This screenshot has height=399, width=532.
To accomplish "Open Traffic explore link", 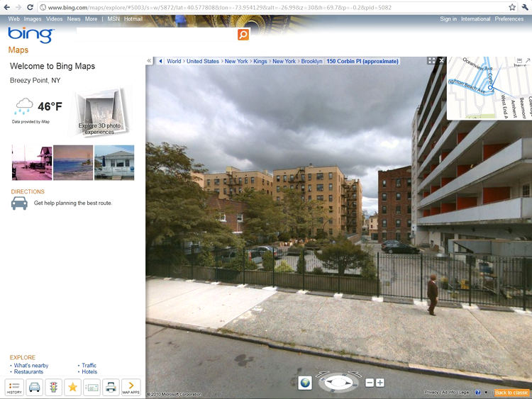I will (89, 366).
